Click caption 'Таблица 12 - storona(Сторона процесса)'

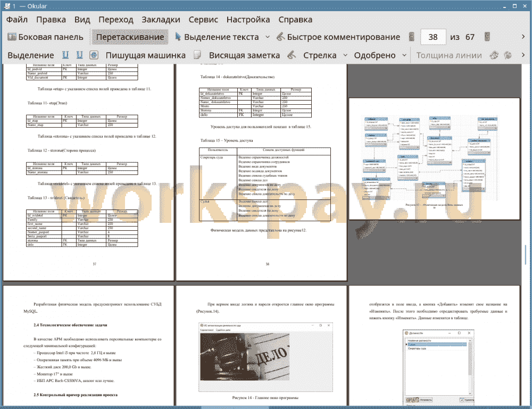(61, 150)
